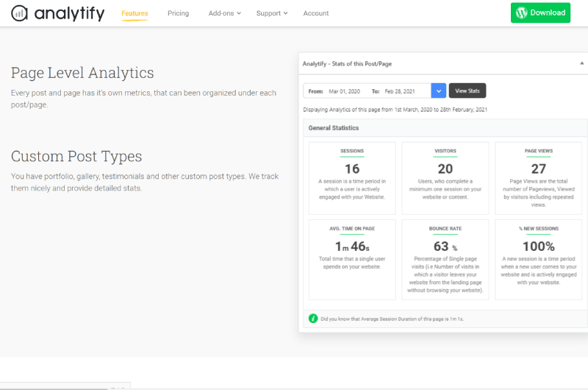
Task: Click the % New Sessions value 100%
Action: [539, 247]
